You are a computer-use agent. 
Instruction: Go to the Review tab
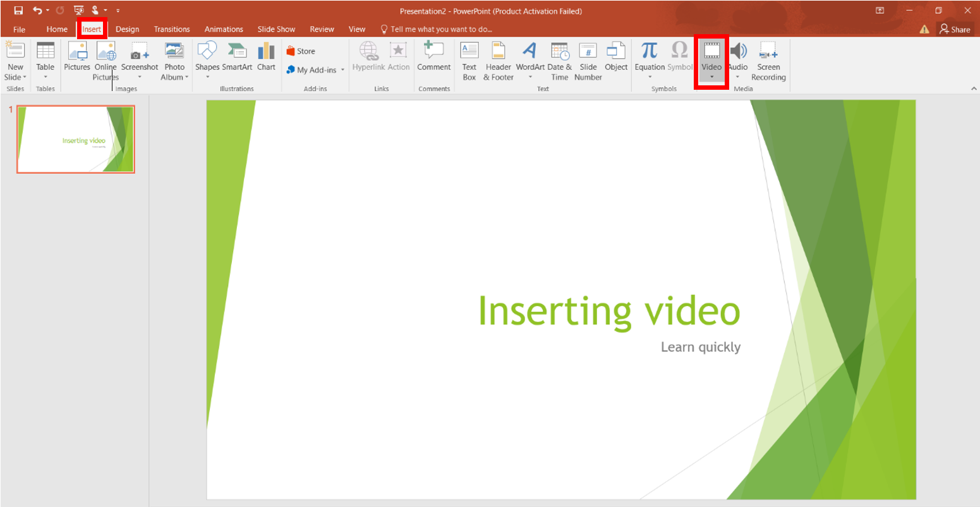[x=322, y=29]
